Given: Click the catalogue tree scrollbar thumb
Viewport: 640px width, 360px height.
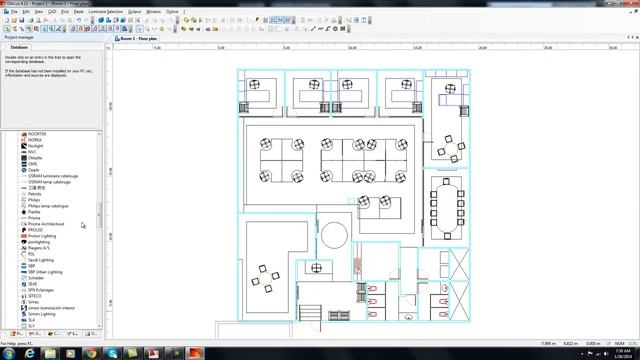Looking at the screenshot, I should 99,215.
